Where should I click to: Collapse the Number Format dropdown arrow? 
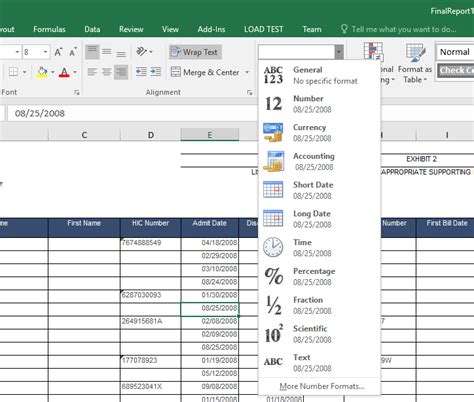pos(339,52)
